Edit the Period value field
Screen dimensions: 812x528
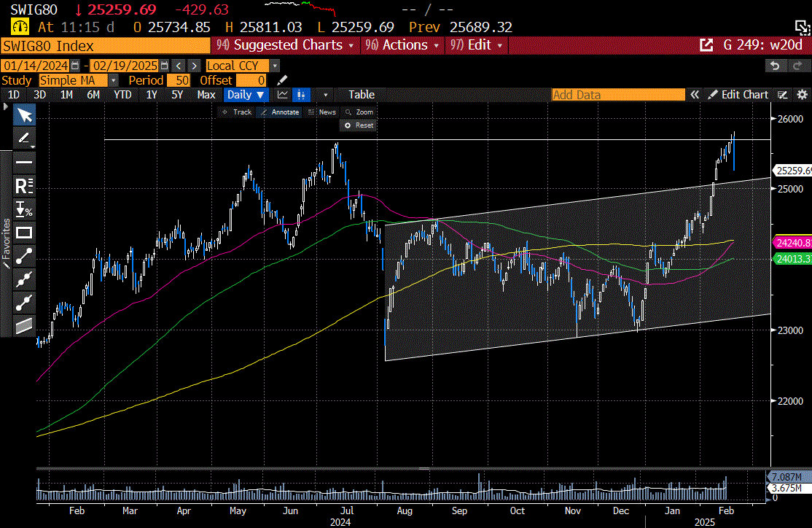(179, 80)
